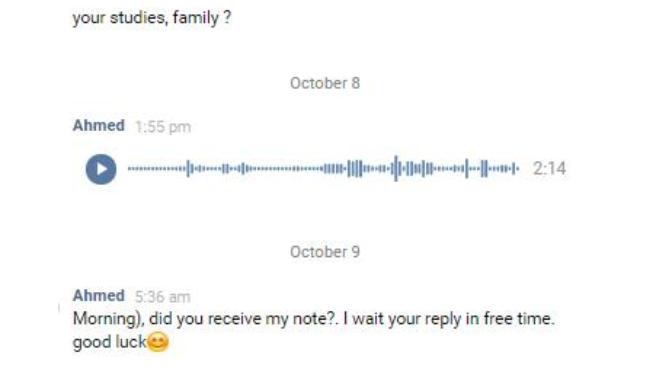This screenshot has height=378, width=672.
Task: Play Ahmed's voice message
Action: (101, 169)
